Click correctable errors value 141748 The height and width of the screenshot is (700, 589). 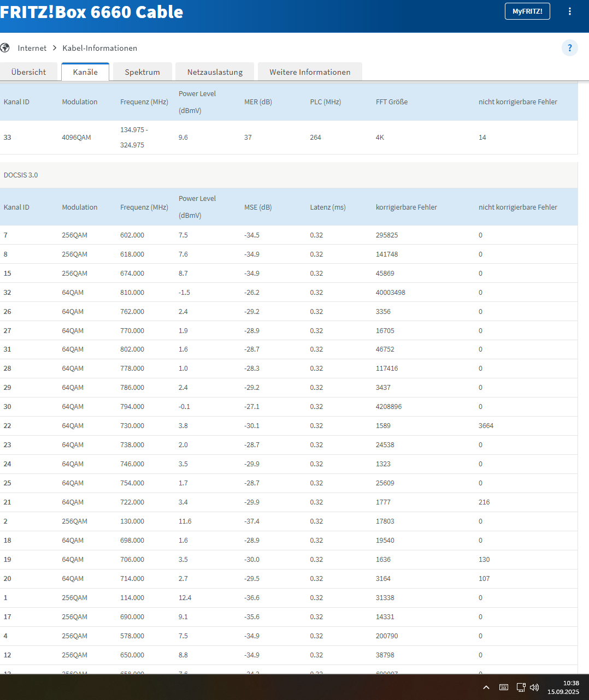(x=387, y=254)
